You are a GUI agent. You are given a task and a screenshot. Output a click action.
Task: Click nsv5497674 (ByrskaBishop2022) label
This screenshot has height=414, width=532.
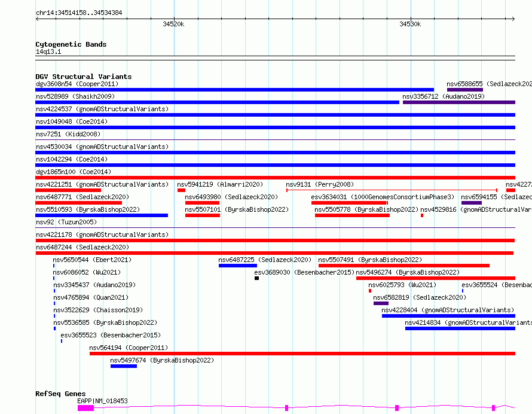click(162, 360)
